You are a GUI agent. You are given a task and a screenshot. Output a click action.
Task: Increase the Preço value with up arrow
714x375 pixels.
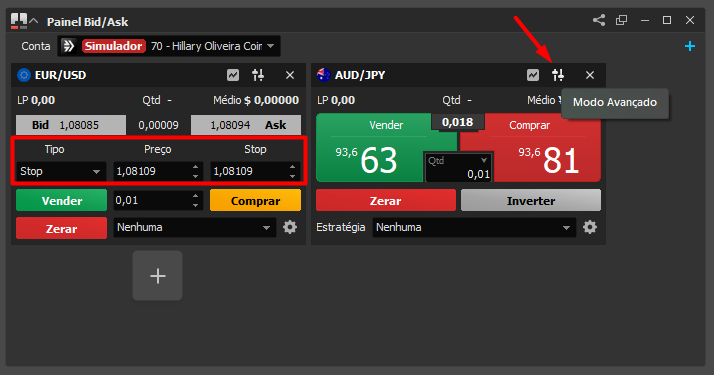pyautogui.click(x=195, y=167)
